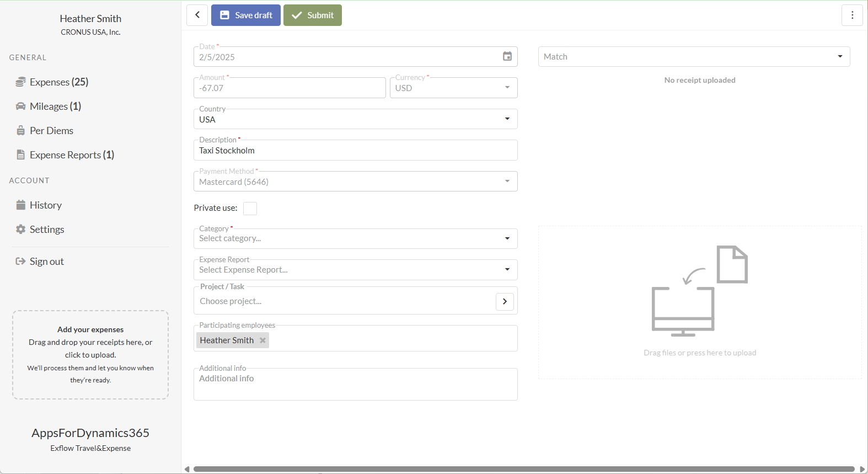Submit the expense form

coord(313,15)
